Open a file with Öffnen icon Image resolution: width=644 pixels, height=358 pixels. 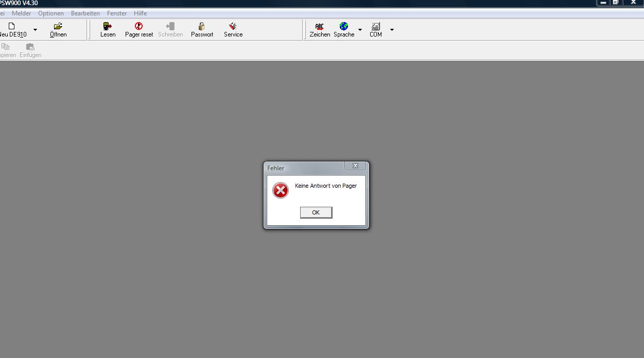[x=58, y=26]
